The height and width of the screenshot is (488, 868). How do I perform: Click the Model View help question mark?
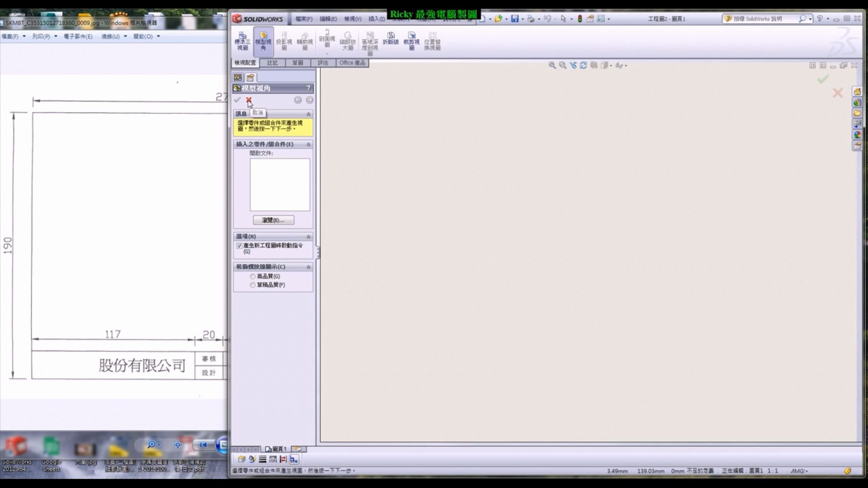coord(308,88)
